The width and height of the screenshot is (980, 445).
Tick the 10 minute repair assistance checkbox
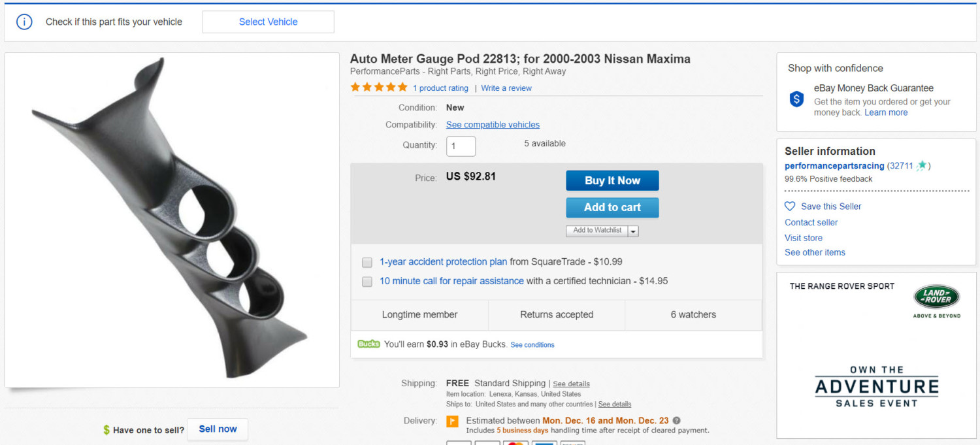(367, 282)
